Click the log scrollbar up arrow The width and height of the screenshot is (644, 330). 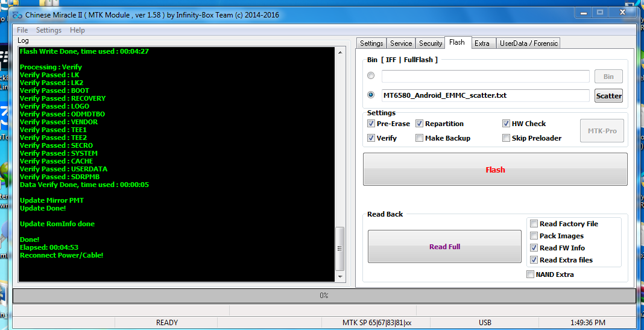(x=339, y=52)
